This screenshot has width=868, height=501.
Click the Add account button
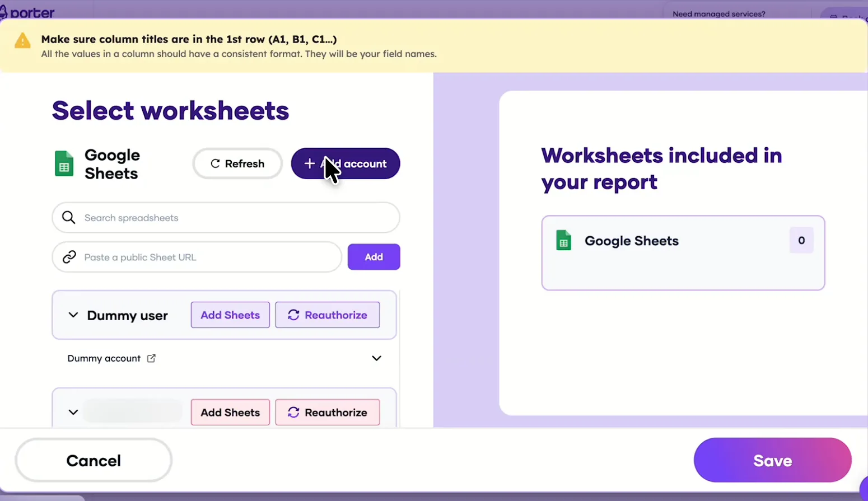[x=346, y=163]
